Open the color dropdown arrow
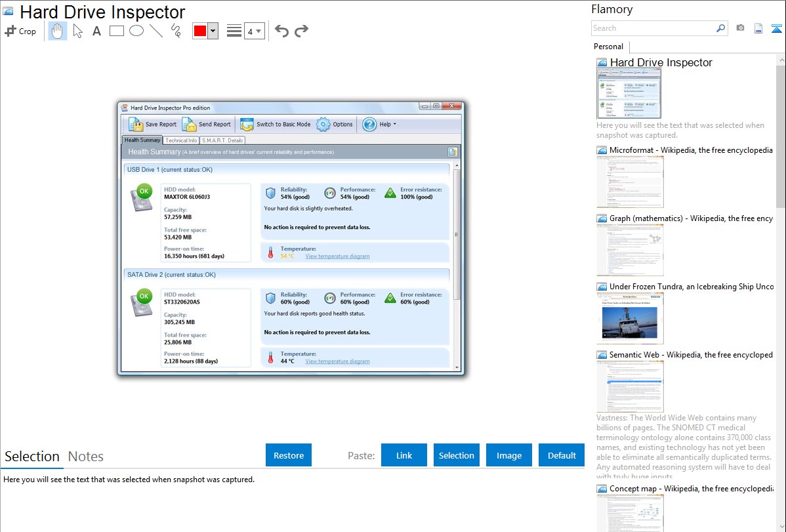Viewport: 786px width, 532px height. pyautogui.click(x=213, y=31)
